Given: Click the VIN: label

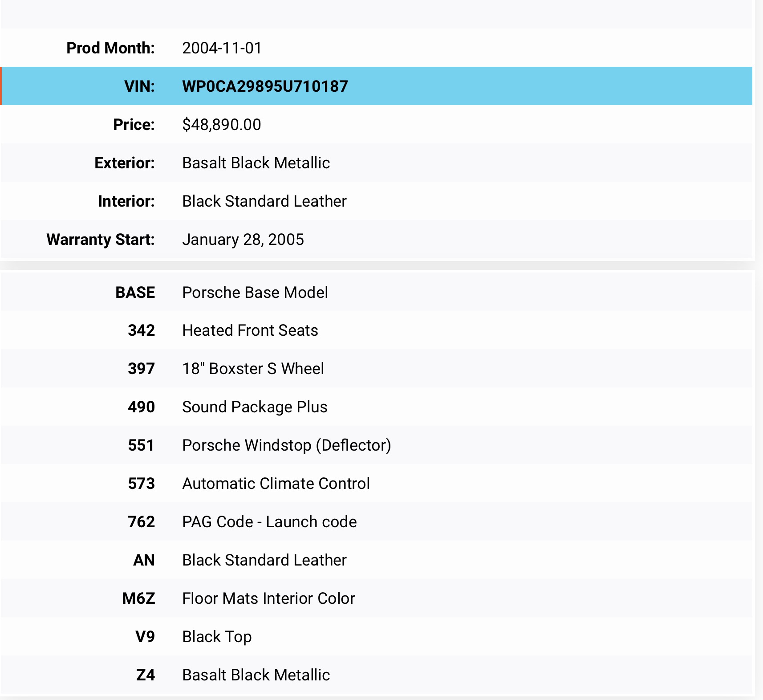Looking at the screenshot, I should (x=139, y=86).
